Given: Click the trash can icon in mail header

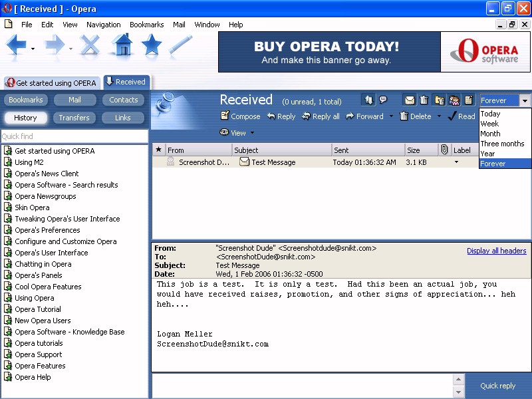Looking at the screenshot, I should [x=424, y=100].
